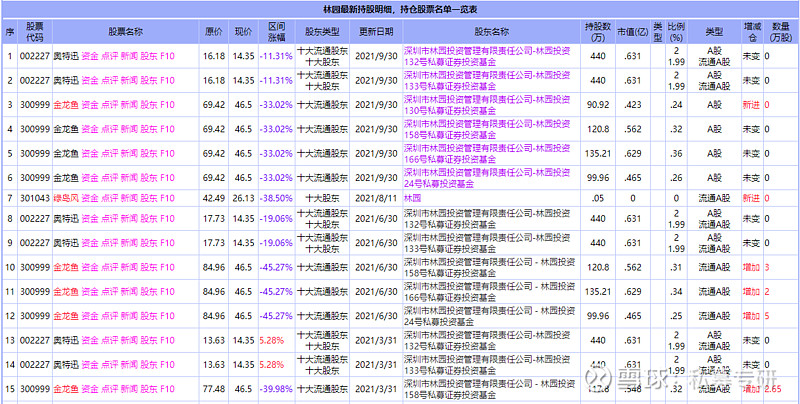Select the -38.50% change cell

pos(276,197)
